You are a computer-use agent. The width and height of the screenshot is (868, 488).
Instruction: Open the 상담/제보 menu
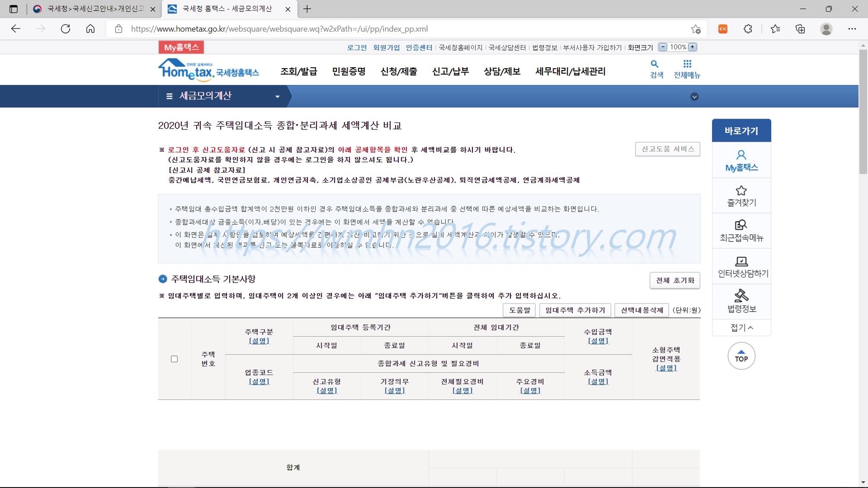(x=502, y=72)
